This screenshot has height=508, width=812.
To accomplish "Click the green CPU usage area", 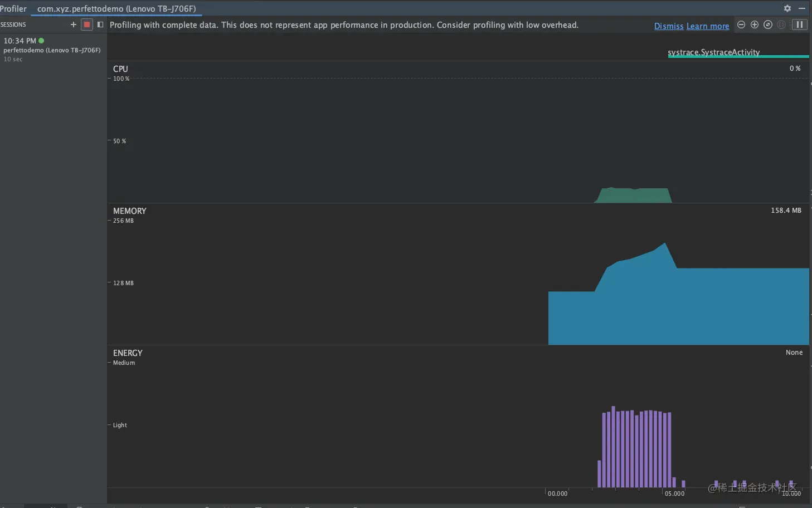I will click(x=633, y=196).
